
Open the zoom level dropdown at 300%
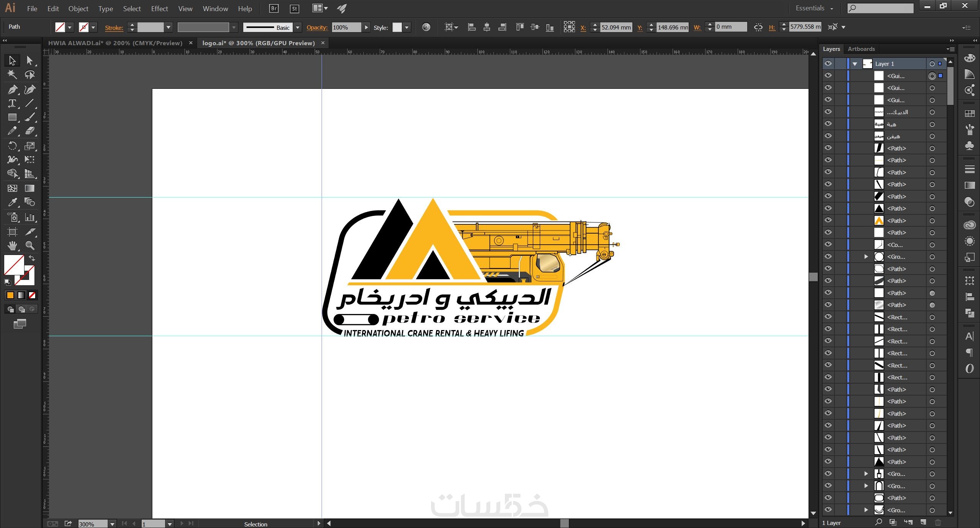[112, 524]
